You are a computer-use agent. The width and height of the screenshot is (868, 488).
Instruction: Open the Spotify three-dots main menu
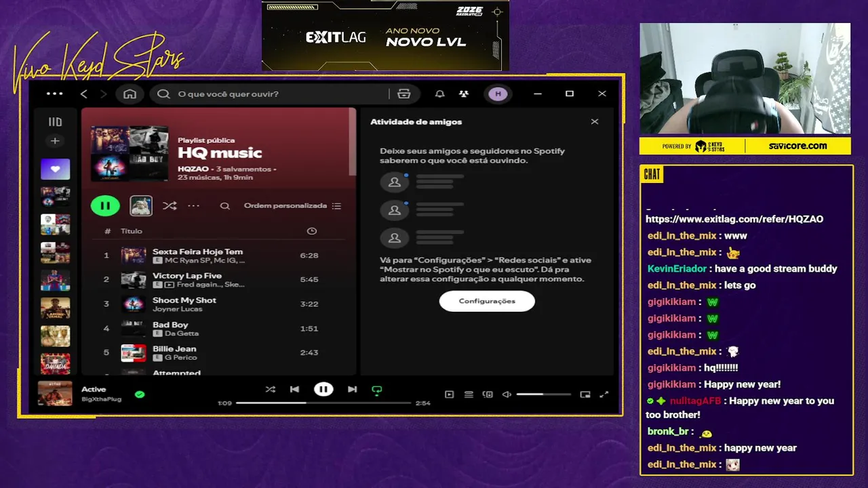pyautogui.click(x=54, y=94)
